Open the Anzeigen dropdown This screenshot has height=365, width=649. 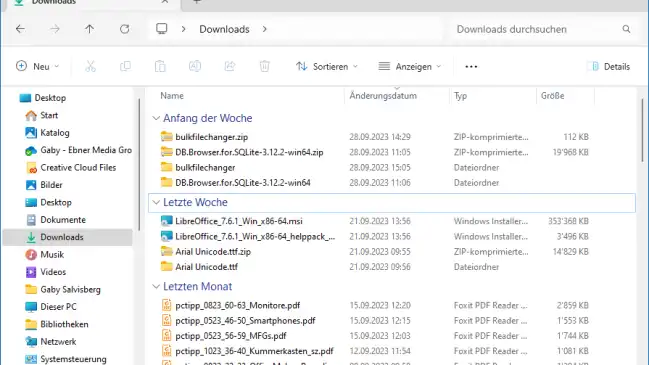(409, 66)
